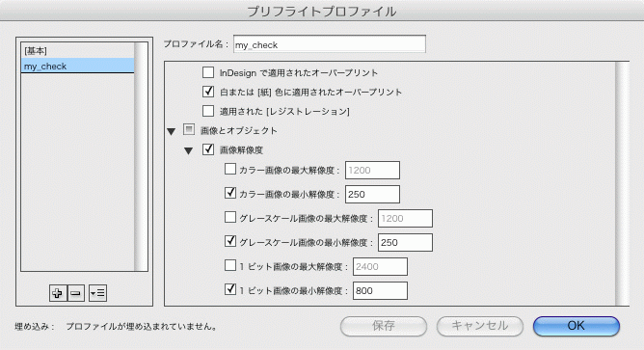
Task: Click カラー画像の最大解像度 field showing 1200
Action: tap(372, 170)
